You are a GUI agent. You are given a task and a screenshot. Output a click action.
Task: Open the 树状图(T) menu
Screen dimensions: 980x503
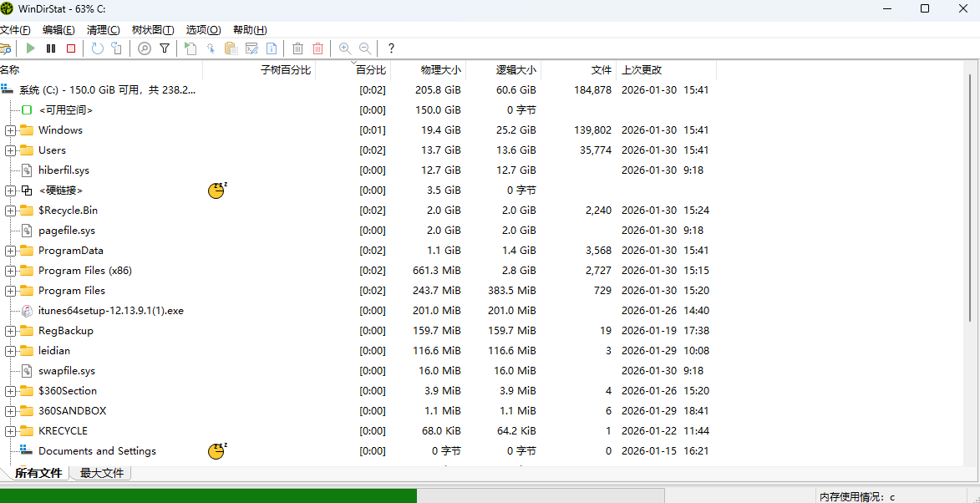coord(153,30)
